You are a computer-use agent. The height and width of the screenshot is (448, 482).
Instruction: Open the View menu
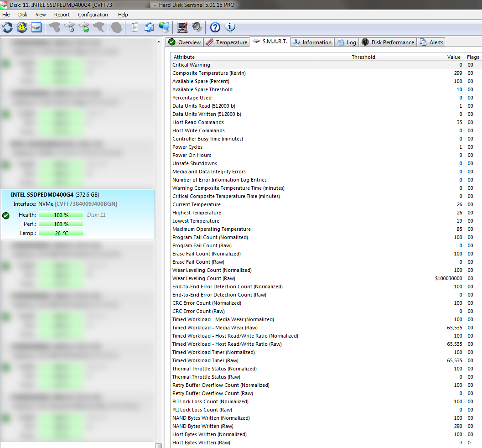coord(41,15)
